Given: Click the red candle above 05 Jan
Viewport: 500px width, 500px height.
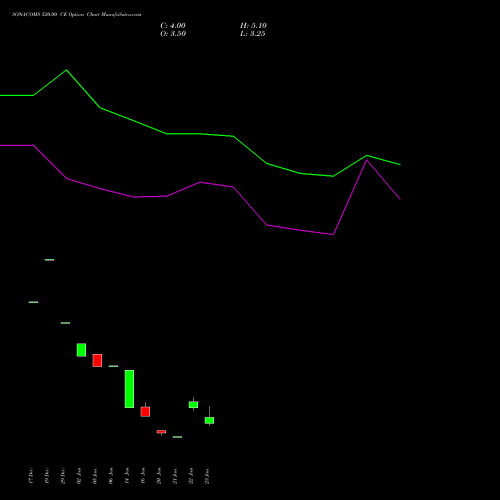Looking at the screenshot, I should pos(97,360).
